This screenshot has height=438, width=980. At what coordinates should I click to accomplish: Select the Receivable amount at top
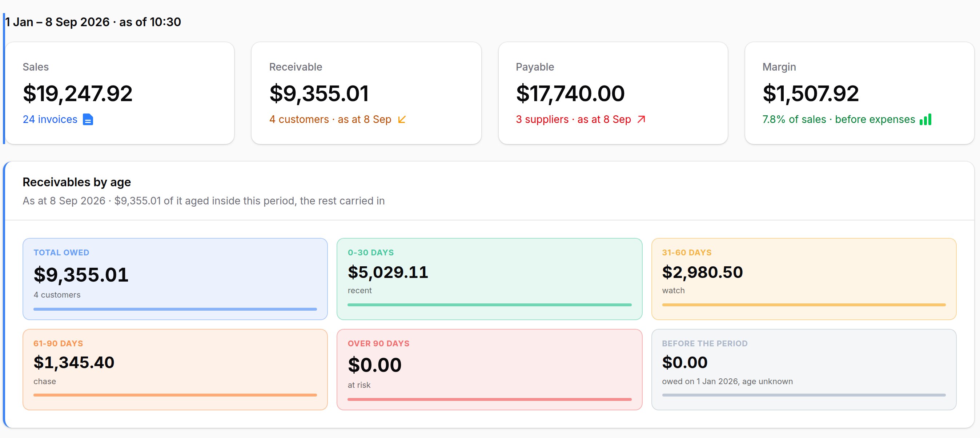[x=319, y=93]
